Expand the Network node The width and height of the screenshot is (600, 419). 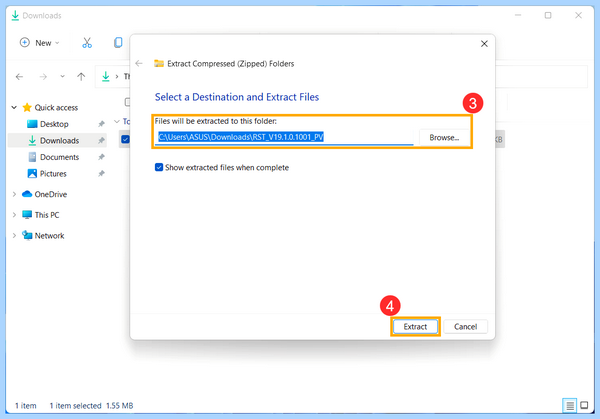point(14,236)
